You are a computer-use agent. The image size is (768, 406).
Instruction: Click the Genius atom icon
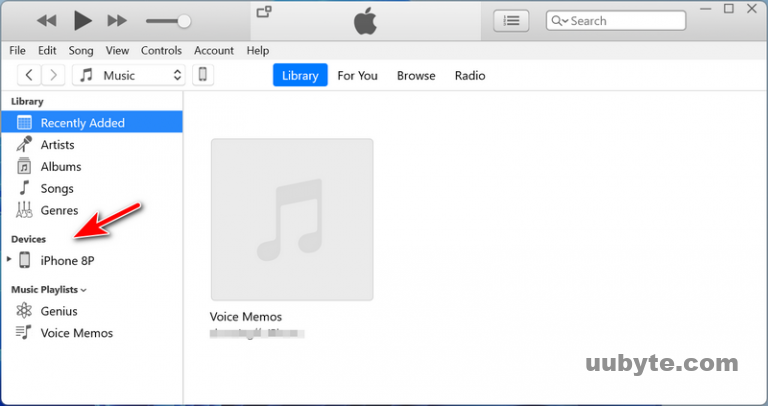(24, 310)
